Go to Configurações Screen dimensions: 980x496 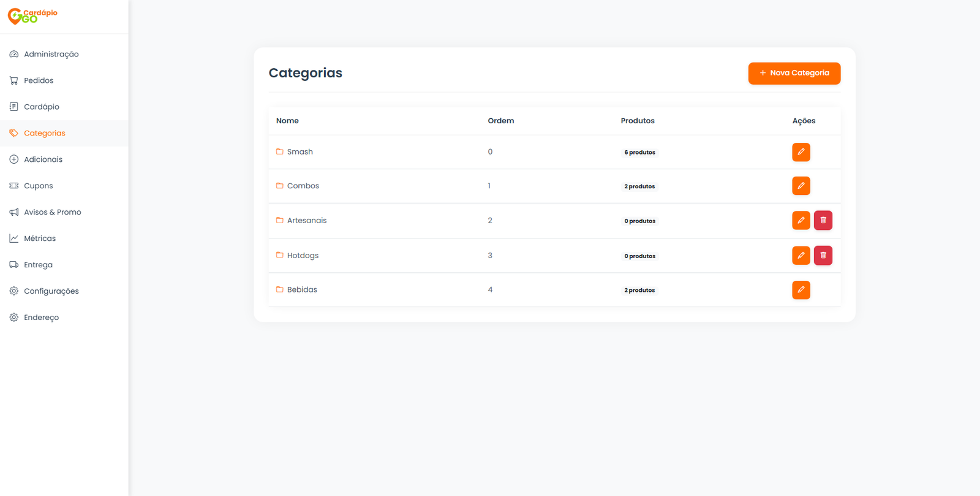pyautogui.click(x=51, y=291)
